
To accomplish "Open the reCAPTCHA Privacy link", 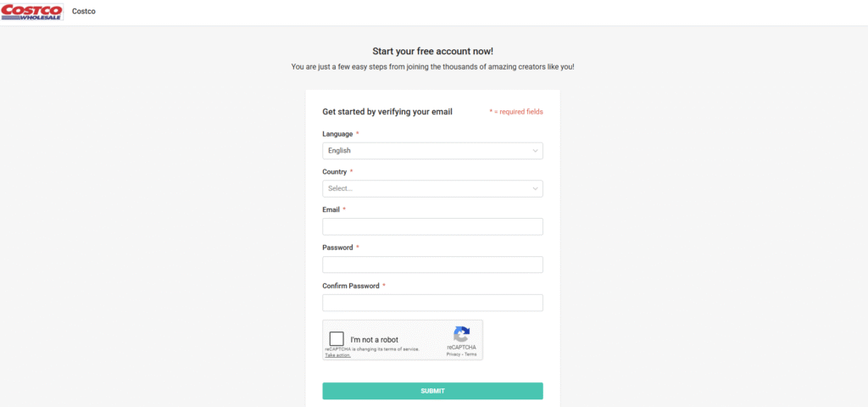I will (453, 354).
